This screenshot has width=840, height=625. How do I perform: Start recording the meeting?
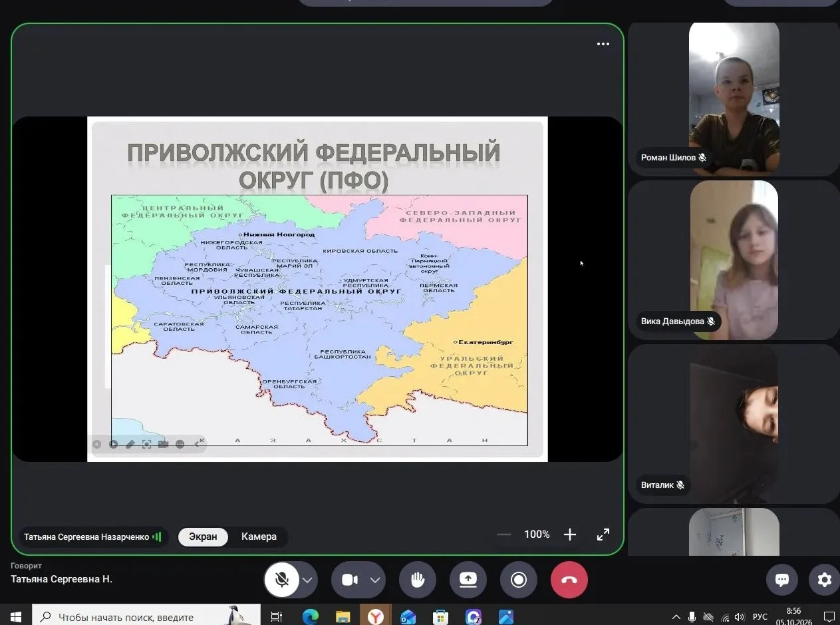[519, 580]
